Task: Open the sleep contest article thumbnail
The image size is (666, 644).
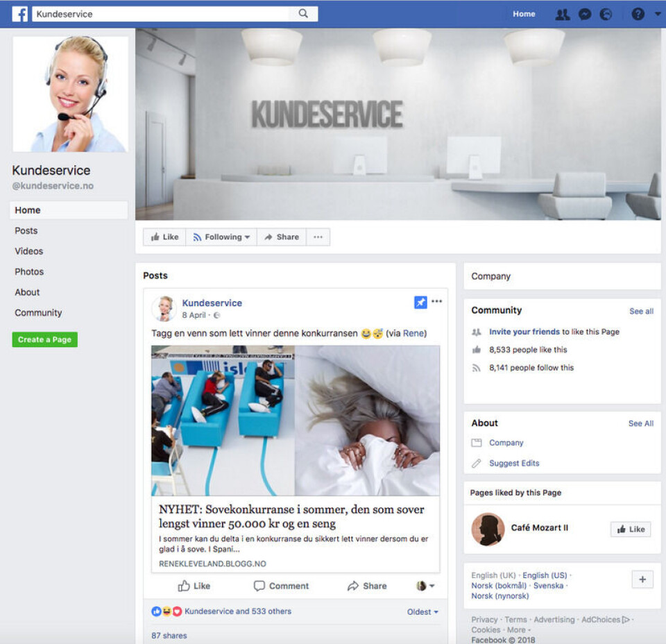Action: [x=296, y=421]
